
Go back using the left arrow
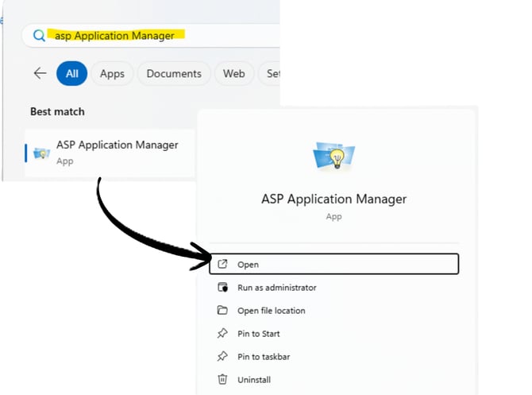click(40, 74)
